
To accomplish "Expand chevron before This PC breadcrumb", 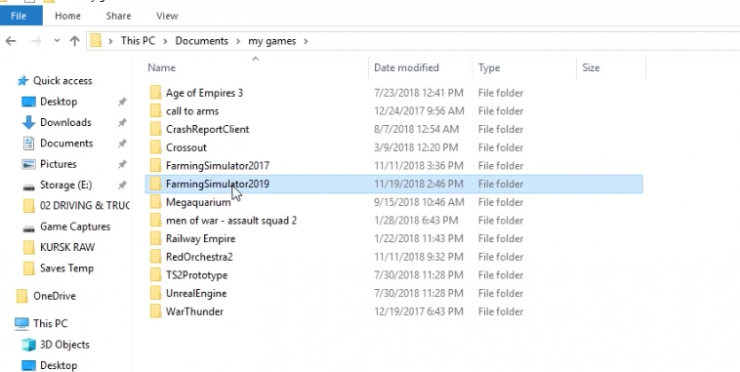I will coord(111,41).
